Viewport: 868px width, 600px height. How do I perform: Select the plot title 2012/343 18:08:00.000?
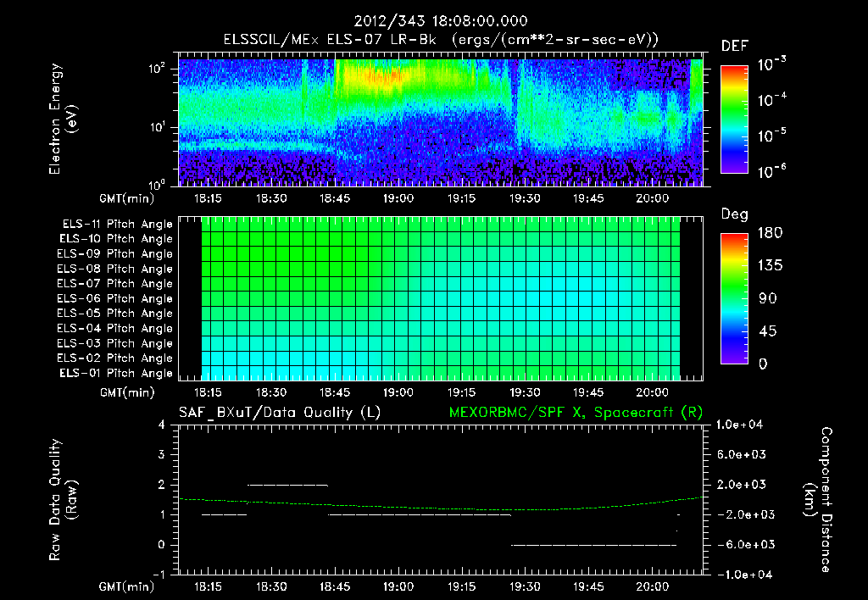pos(441,21)
